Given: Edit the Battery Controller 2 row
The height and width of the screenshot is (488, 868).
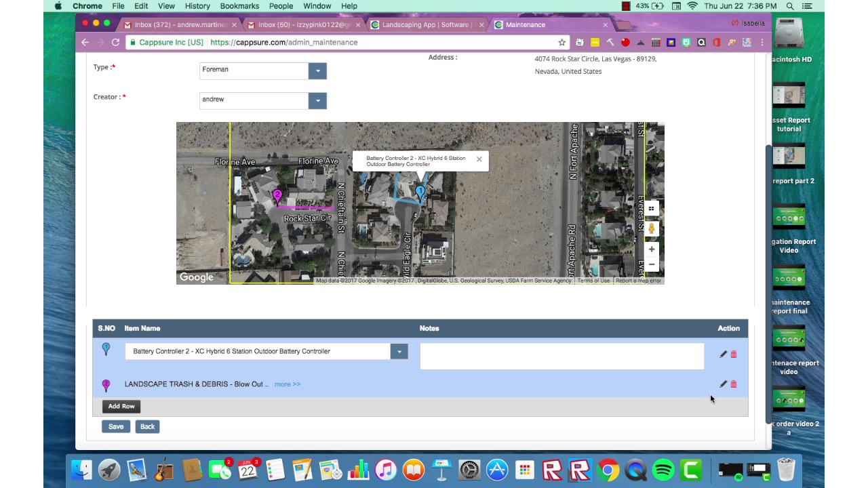Looking at the screenshot, I should [x=723, y=354].
